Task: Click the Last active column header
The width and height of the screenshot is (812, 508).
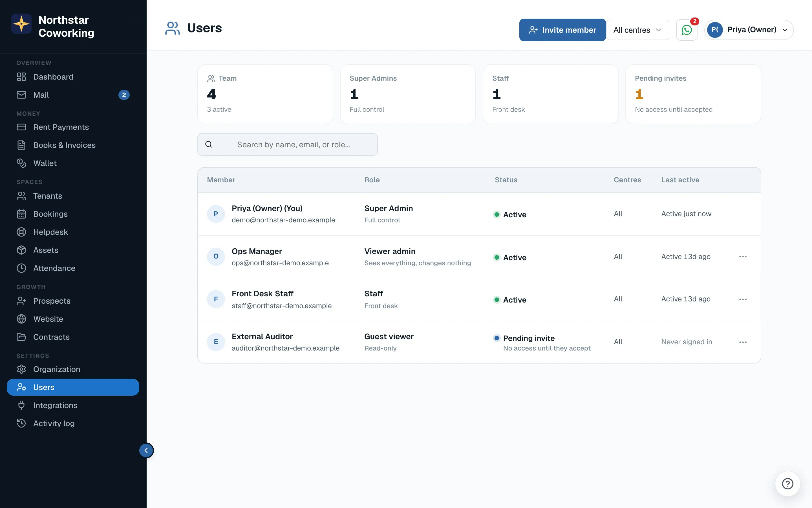Action: tap(680, 180)
